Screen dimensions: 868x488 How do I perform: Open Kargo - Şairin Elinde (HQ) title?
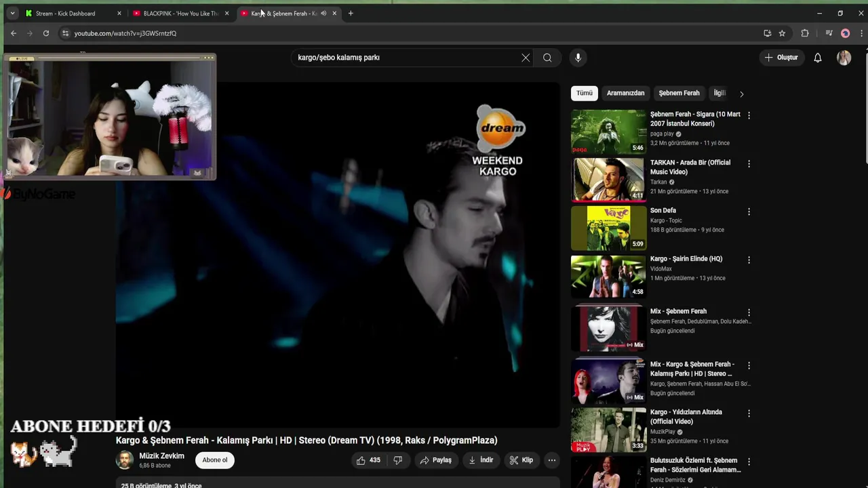[686, 259]
